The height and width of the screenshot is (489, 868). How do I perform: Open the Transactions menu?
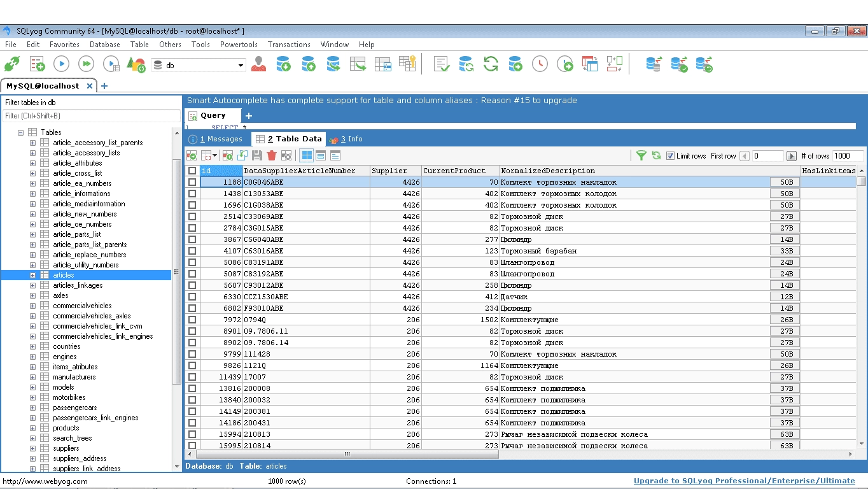[289, 45]
